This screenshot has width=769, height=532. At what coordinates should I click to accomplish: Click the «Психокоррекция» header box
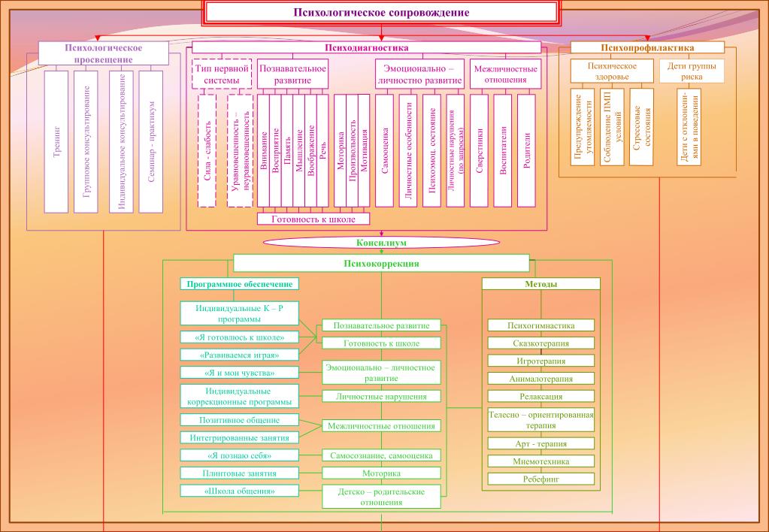coord(381,263)
